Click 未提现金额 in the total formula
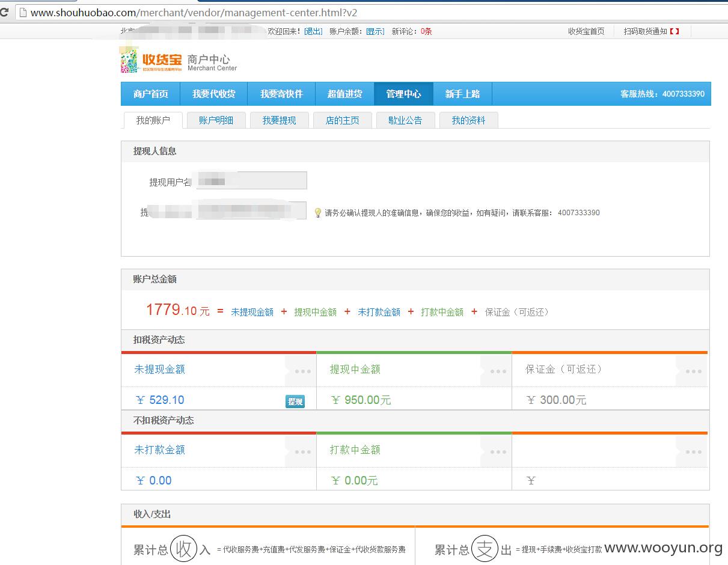The width and height of the screenshot is (728, 565). tap(252, 312)
